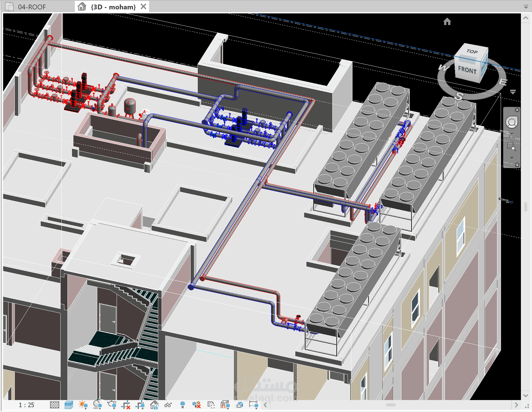Close the navigation bar

tap(517, 110)
